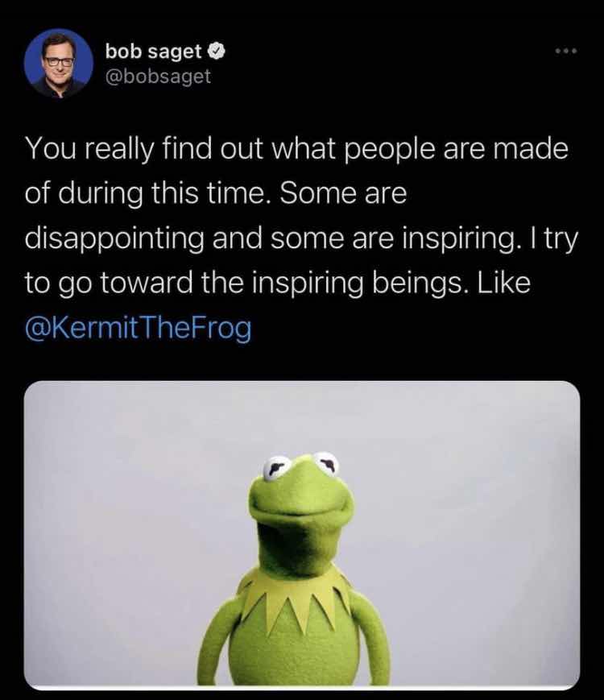Click the word "disappointing" in the tweet
Image resolution: width=604 pixels, height=700 pixels.
tap(114, 239)
